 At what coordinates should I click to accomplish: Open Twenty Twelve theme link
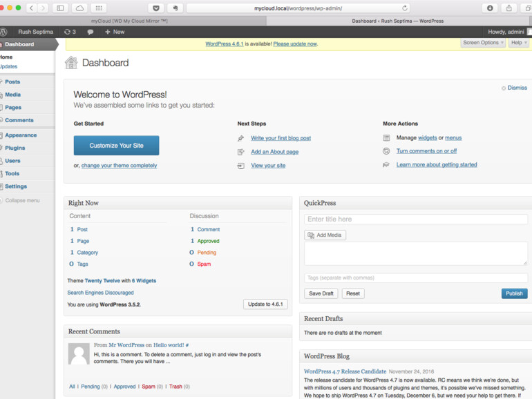click(102, 281)
